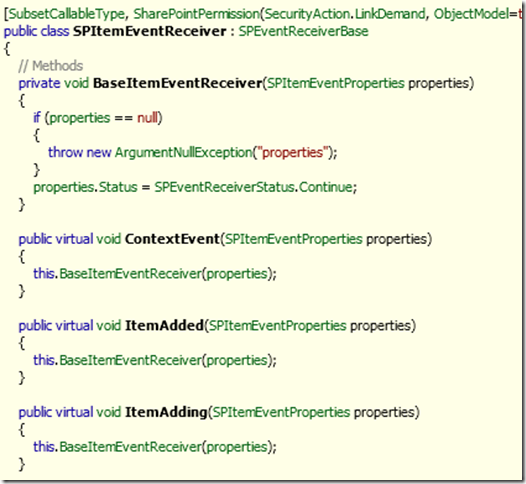The width and height of the screenshot is (526, 484).
Task: Follow BaseItemEventReceiver call inside ItemAdded
Action: (130, 360)
